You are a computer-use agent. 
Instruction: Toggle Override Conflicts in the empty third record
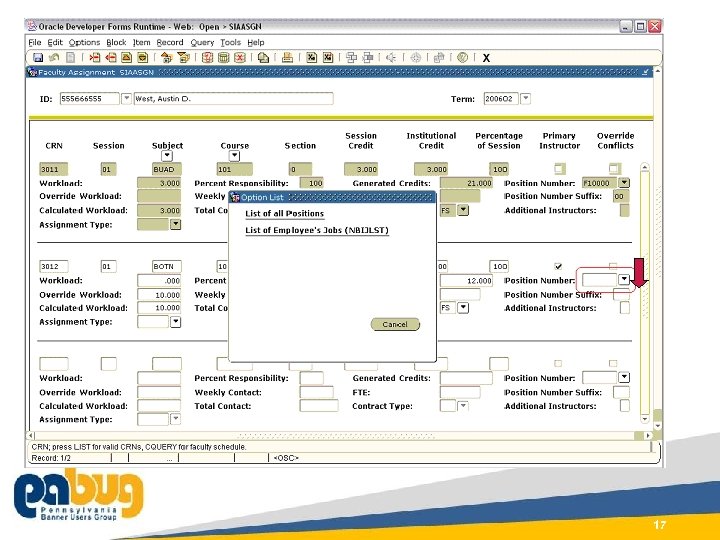pyautogui.click(x=613, y=363)
